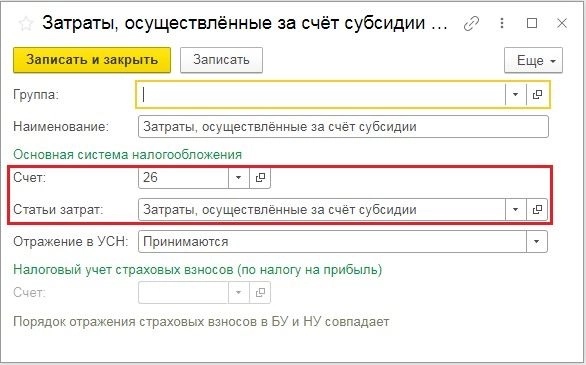This screenshot has height=365, width=586.
Task: Expand the Счет 26 dropdown arrow
Action: [238, 177]
